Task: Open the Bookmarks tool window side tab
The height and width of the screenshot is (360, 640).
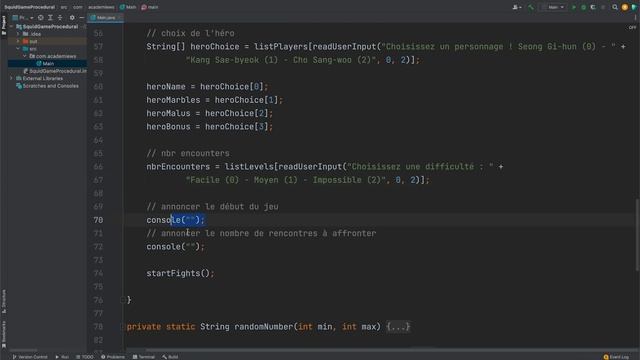Action: tap(4, 334)
